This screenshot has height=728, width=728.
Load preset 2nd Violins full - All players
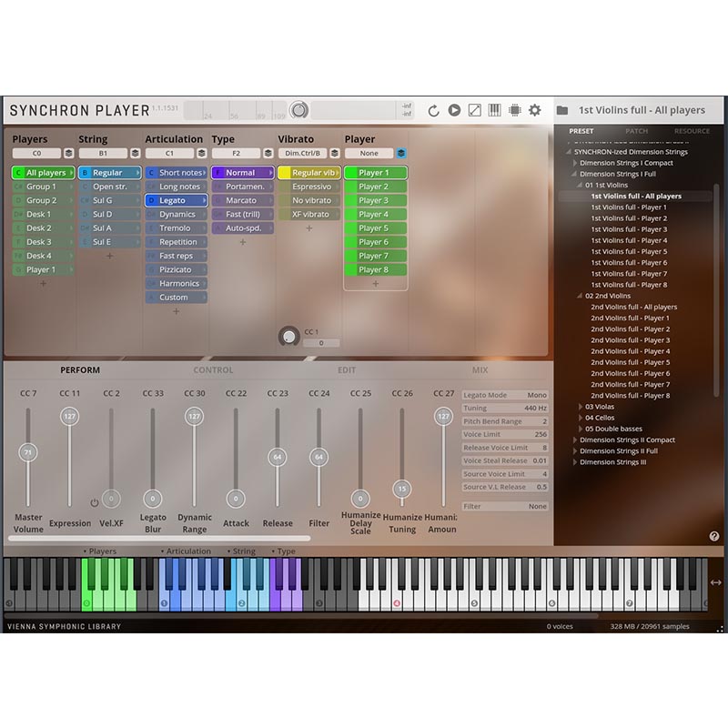(x=633, y=307)
